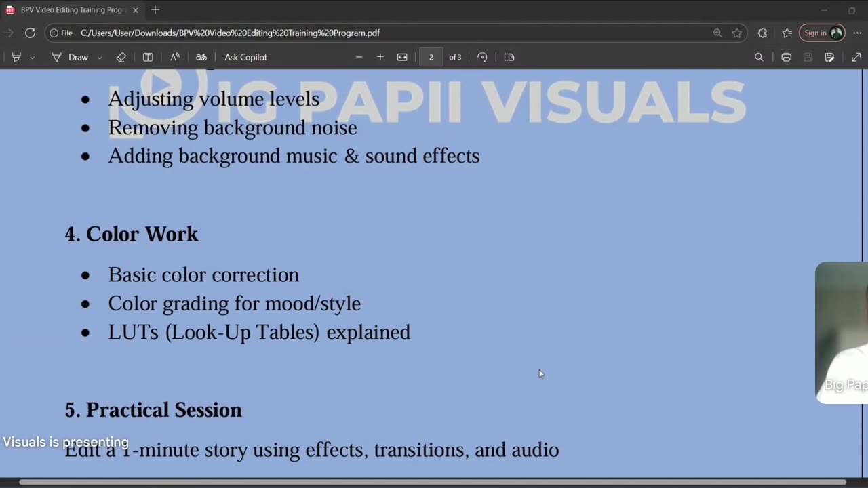This screenshot has width=868, height=488.
Task: Close the BPV Video Editing Training tab
Action: 135,10
